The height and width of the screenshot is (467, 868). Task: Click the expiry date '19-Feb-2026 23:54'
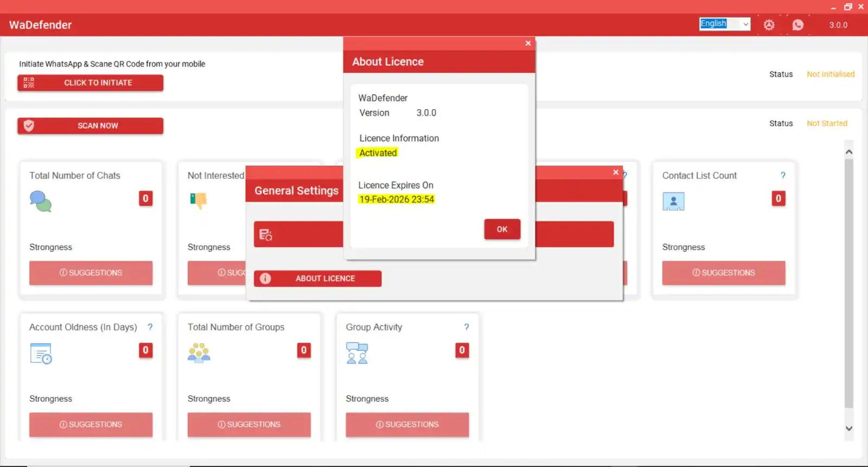click(397, 199)
